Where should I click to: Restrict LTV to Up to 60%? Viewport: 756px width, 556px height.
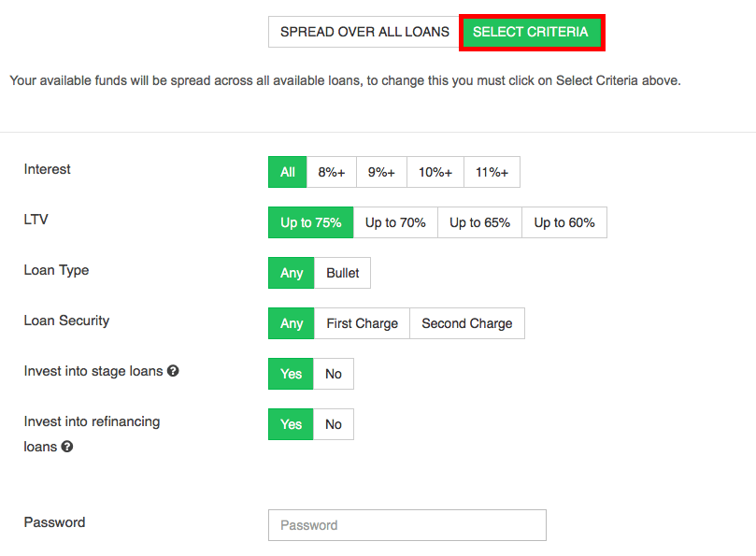tap(564, 222)
